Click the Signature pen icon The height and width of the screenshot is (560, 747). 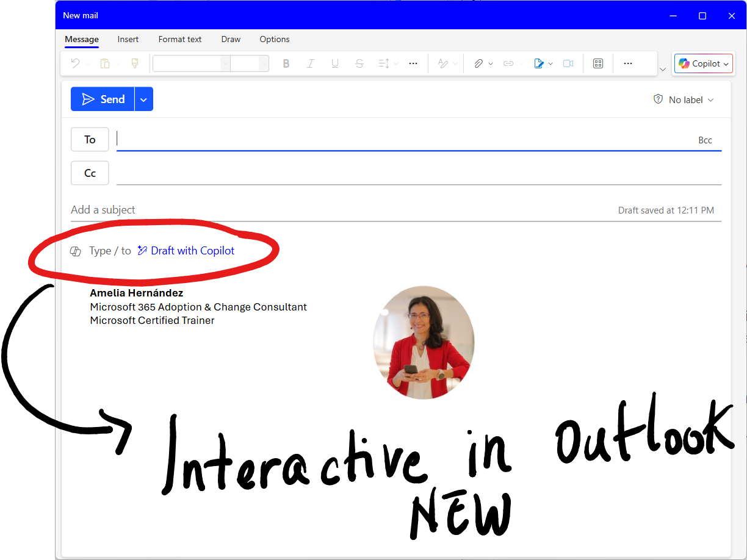pos(539,63)
